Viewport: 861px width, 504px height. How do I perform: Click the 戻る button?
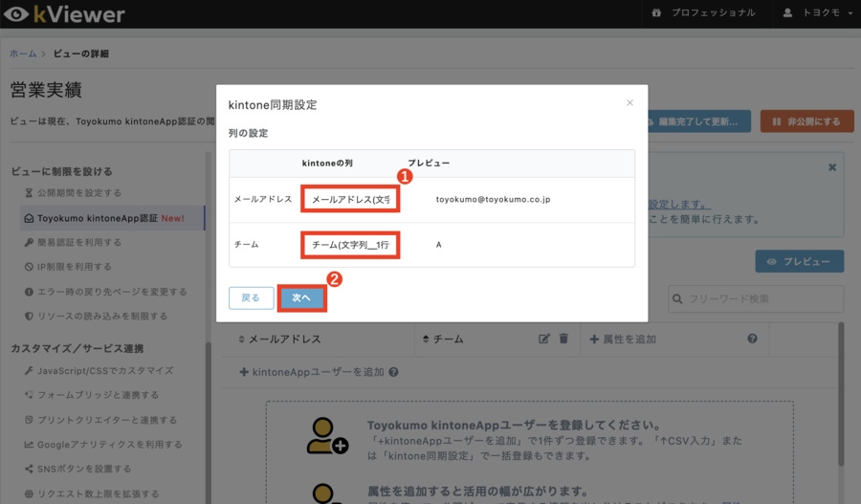(x=251, y=297)
